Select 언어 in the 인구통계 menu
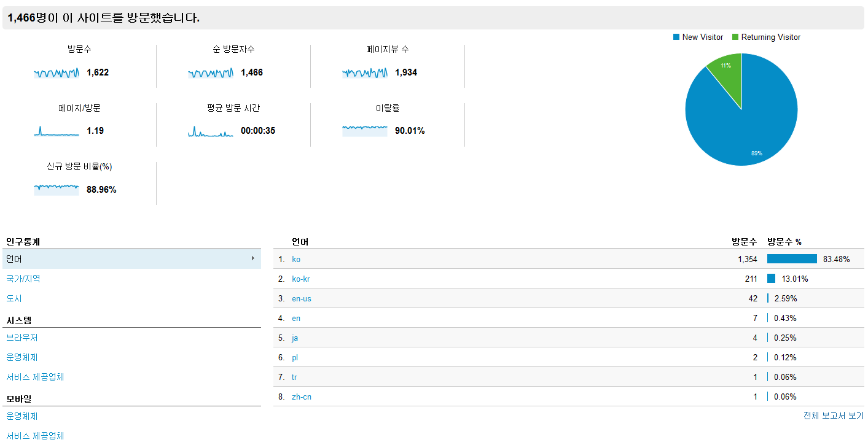The image size is (868, 445). click(14, 259)
